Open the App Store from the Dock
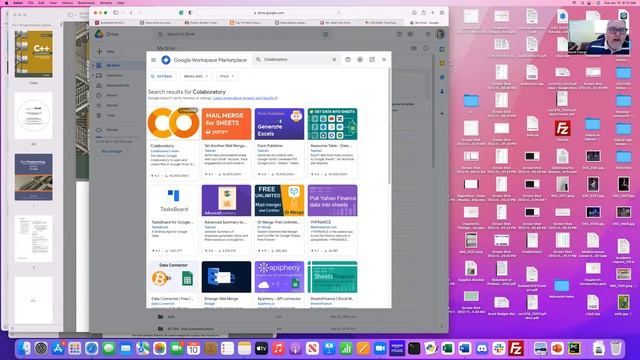Screen dimensions: 640x360 click(x=58, y=348)
